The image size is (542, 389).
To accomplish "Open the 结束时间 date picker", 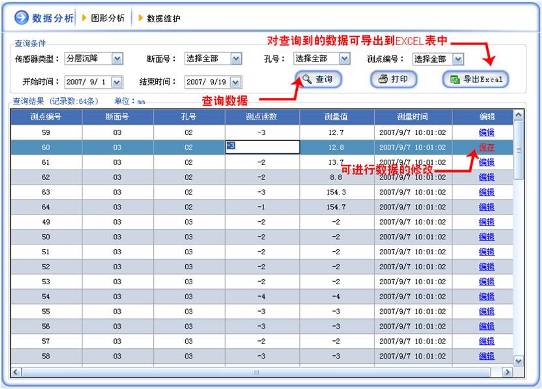I will (x=236, y=82).
